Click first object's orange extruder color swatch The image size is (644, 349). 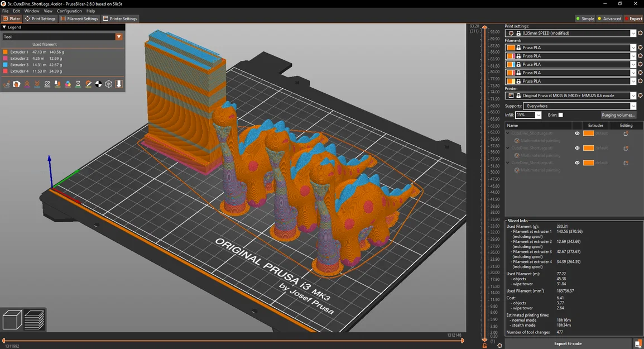click(589, 133)
